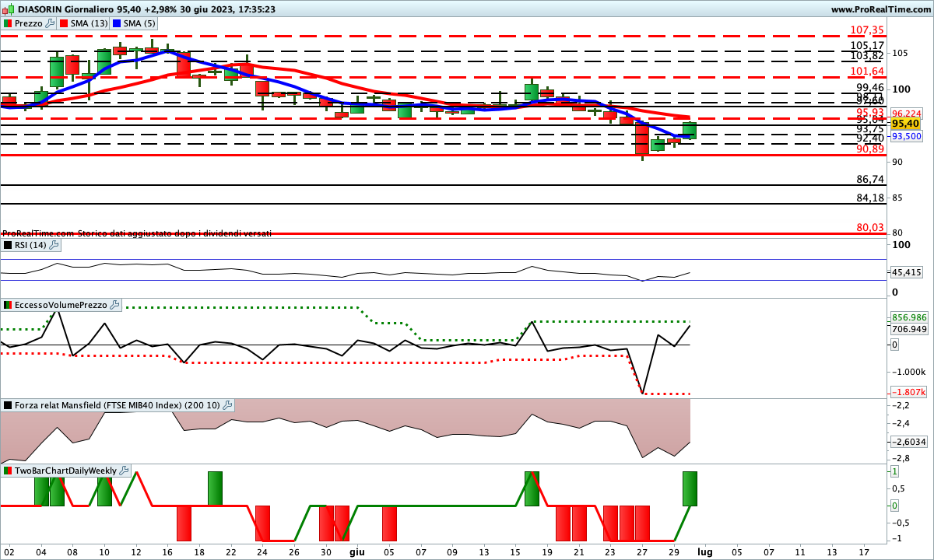Viewport: 934px width, 560px height.
Task: Click the 105,17 price level label
Action: pyautogui.click(x=866, y=46)
